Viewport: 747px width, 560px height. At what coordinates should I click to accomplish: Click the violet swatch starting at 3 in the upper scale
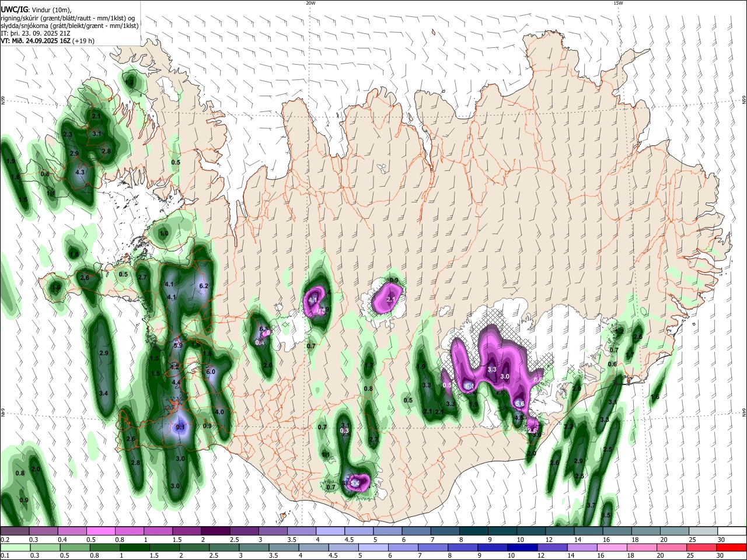tap(272, 531)
